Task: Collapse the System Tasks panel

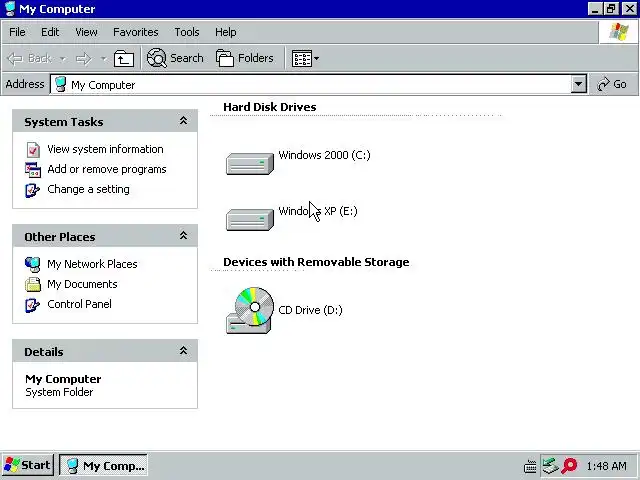Action: click(x=184, y=121)
